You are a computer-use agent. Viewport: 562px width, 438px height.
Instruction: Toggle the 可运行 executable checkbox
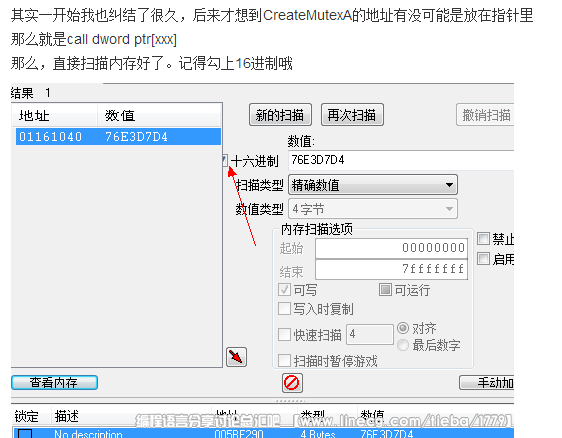point(385,290)
